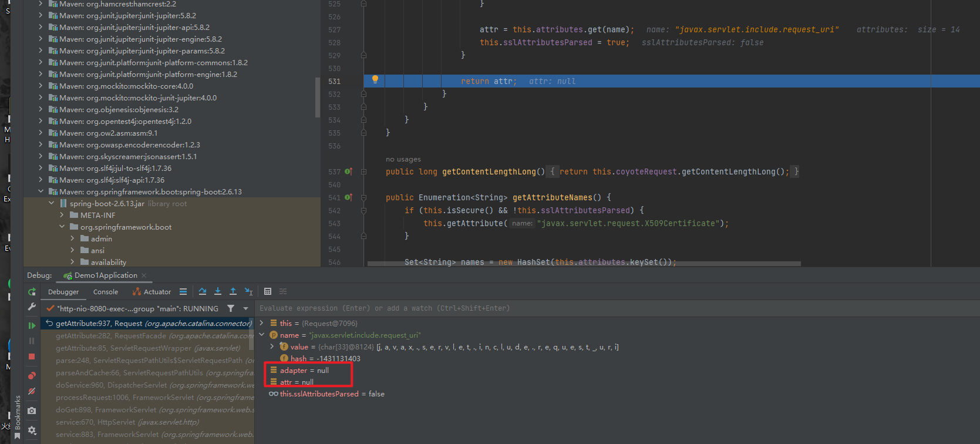Click the Step Into icon
This screenshot has width=980, height=444.
[x=218, y=291]
